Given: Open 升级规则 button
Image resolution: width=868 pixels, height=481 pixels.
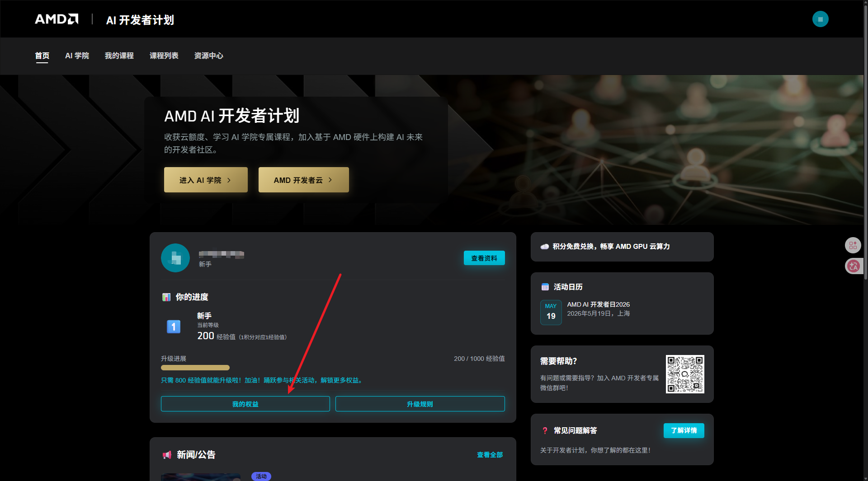Looking at the screenshot, I should point(420,404).
